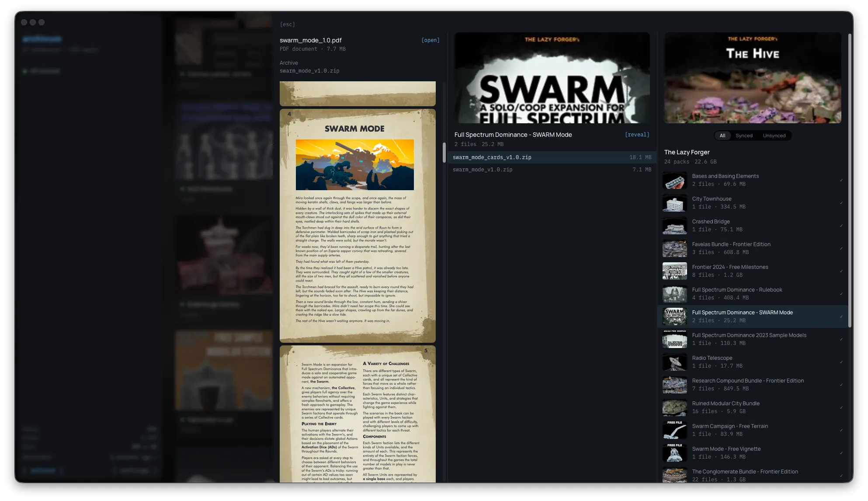Viewport: 868px width, 501px height.
Task: Click the Radio Telescope dish thumbnail icon
Action: point(674,362)
